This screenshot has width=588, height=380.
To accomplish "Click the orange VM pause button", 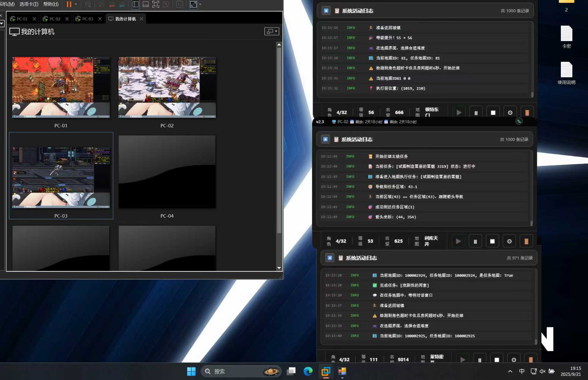I will click(69, 4).
